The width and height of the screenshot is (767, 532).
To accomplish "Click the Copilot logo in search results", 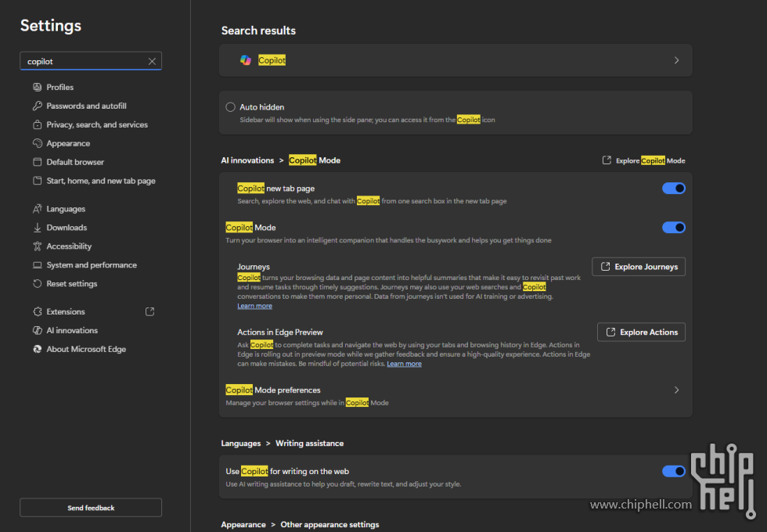I will tap(245, 60).
